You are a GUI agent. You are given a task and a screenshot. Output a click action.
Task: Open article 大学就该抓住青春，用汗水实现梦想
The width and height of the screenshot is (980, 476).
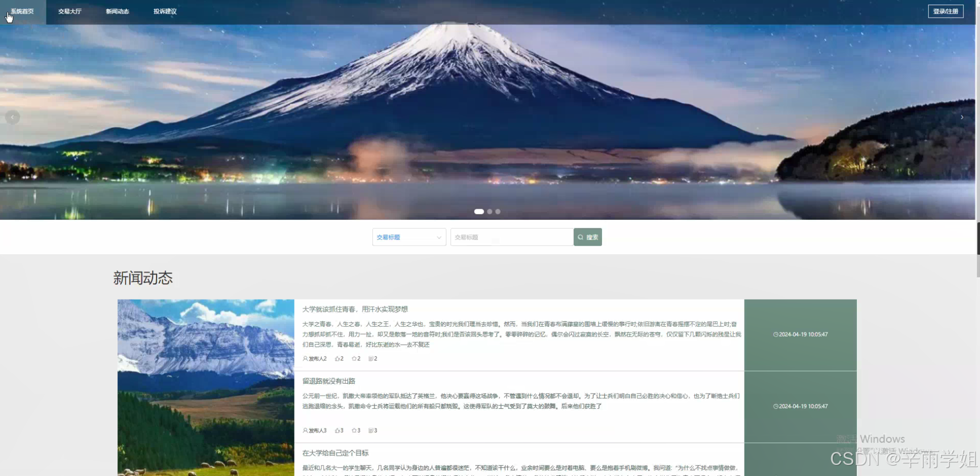coord(355,309)
